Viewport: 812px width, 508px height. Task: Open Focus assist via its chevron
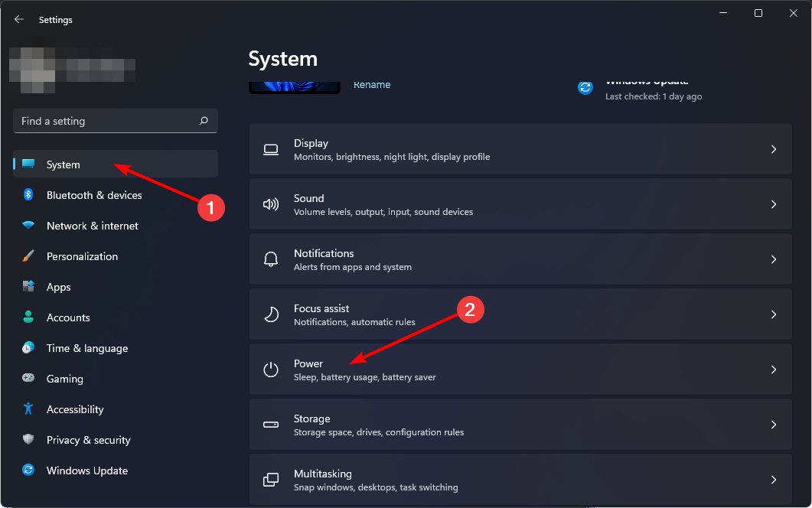point(774,314)
